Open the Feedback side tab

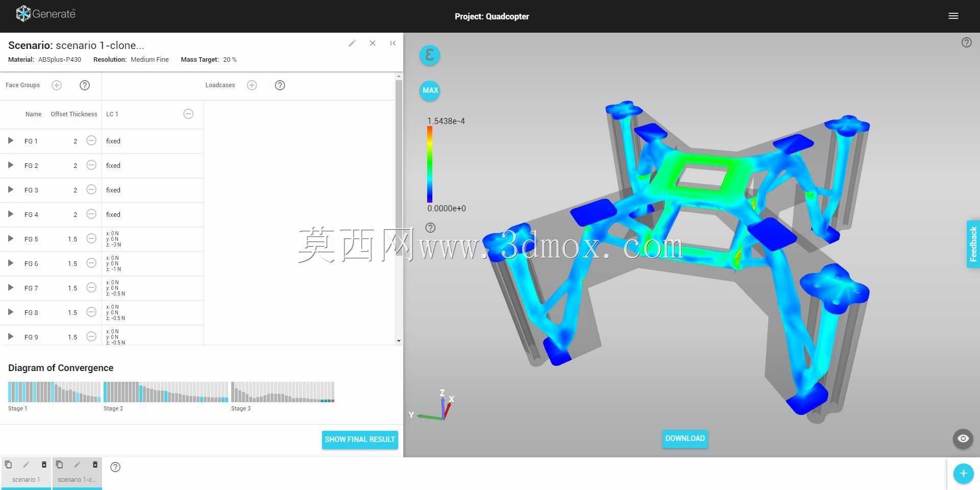pos(973,244)
